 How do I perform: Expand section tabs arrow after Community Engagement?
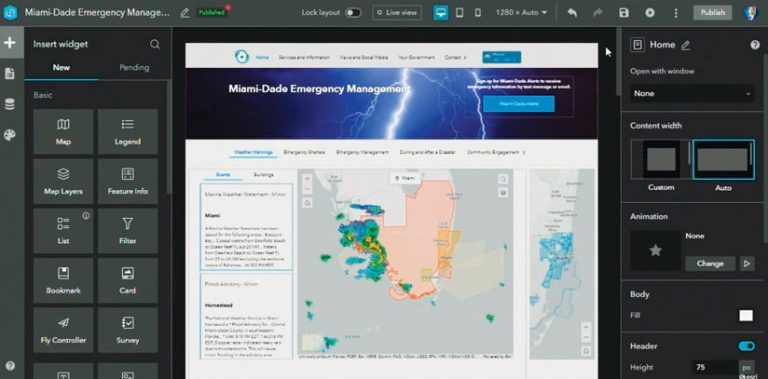point(524,153)
